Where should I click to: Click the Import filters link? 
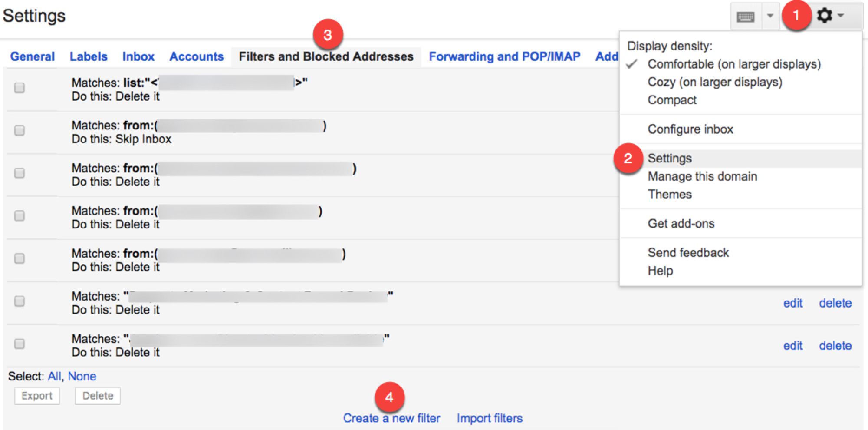(490, 418)
